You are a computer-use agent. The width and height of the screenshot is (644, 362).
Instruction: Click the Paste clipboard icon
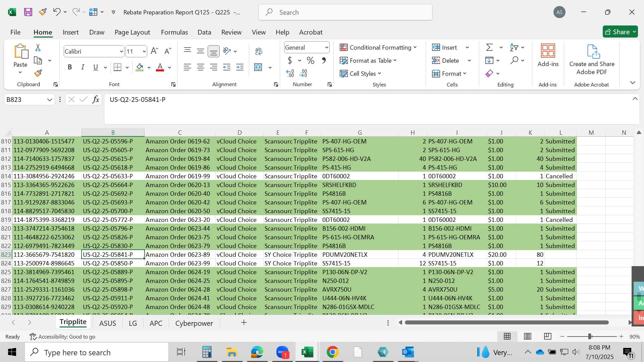[21, 51]
